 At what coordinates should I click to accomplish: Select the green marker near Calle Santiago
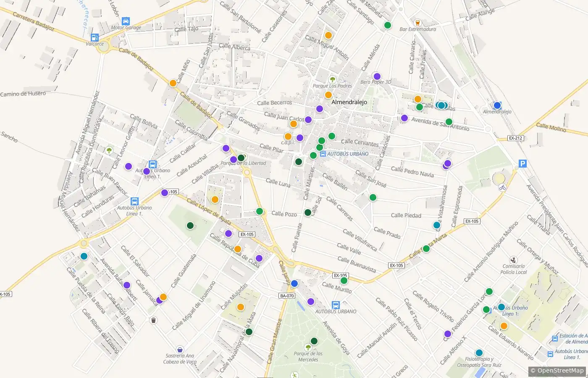(388, 25)
